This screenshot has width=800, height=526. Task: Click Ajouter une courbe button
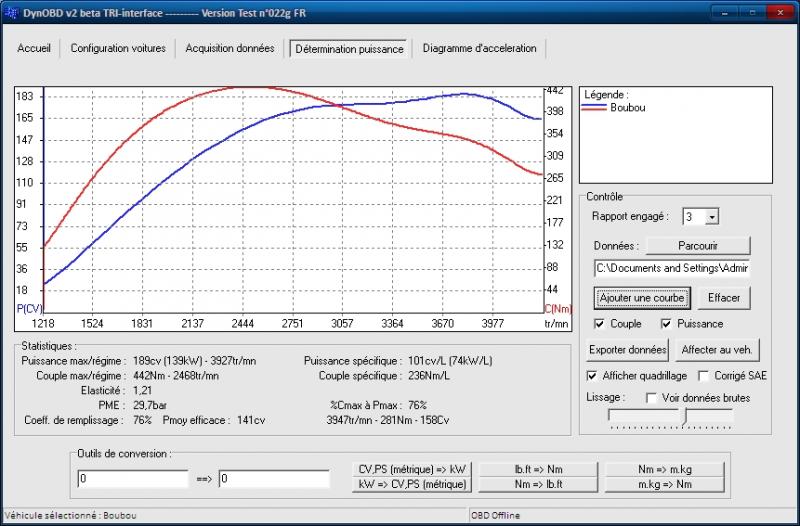click(x=642, y=298)
